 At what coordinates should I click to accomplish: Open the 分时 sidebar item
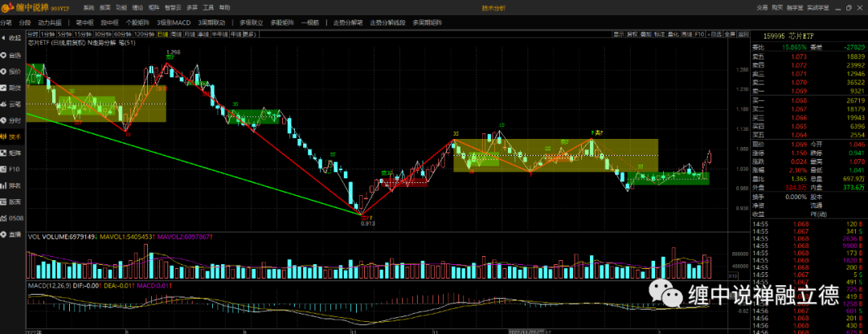click(11, 120)
